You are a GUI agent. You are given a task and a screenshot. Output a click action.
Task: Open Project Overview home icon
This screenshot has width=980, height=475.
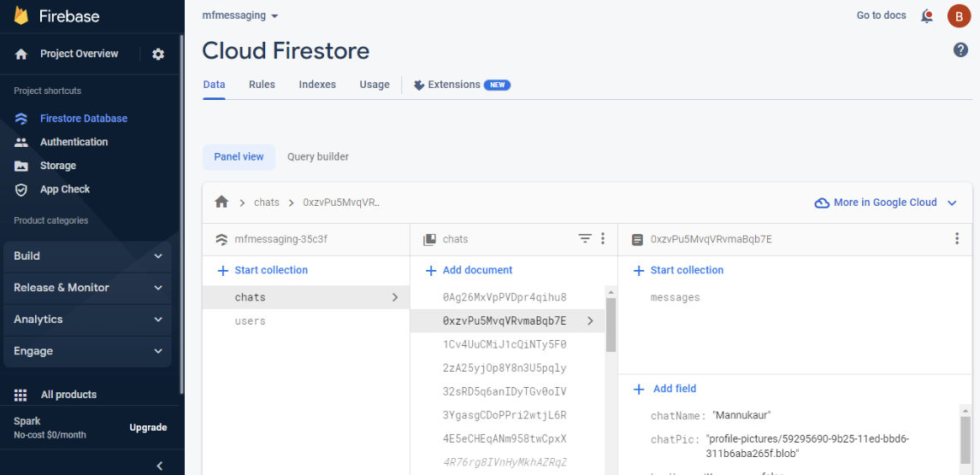point(21,55)
